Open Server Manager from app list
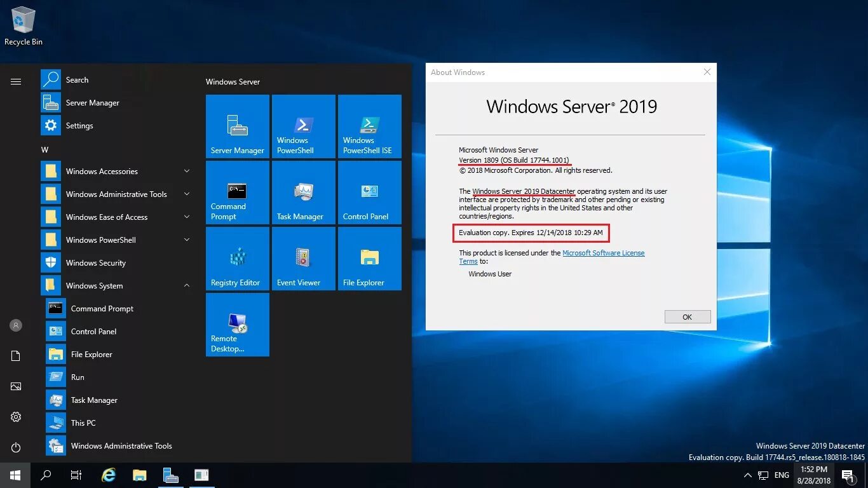This screenshot has width=868, height=488. coord(118,103)
